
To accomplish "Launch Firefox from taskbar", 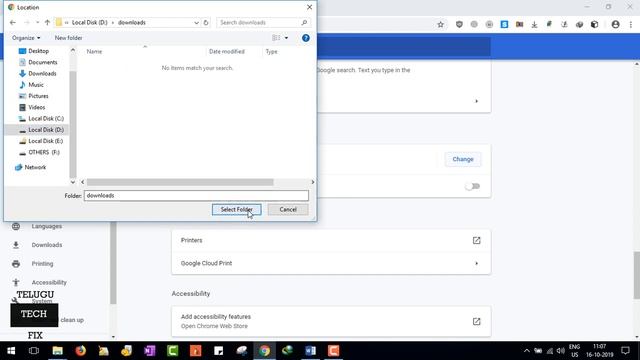I will coord(80,351).
